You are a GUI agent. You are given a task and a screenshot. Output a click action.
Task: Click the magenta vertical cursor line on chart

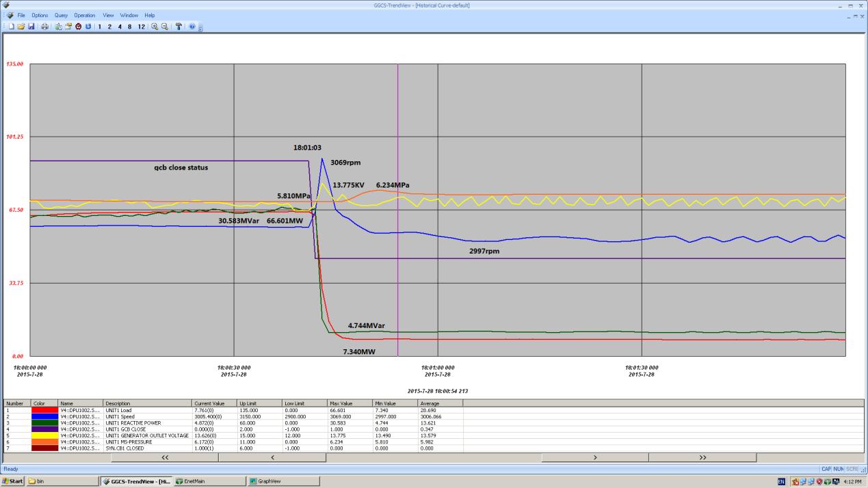397,210
